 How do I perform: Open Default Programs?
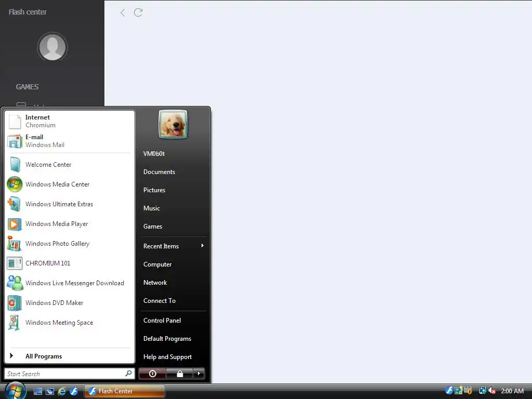(x=173, y=339)
